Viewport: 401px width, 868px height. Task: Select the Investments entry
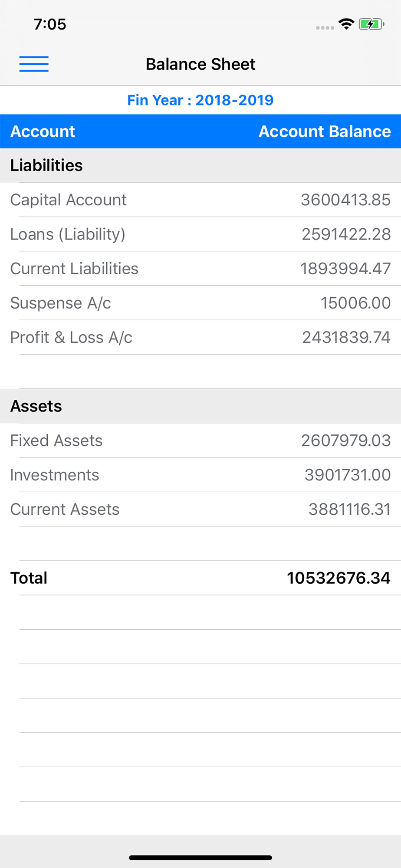200,475
